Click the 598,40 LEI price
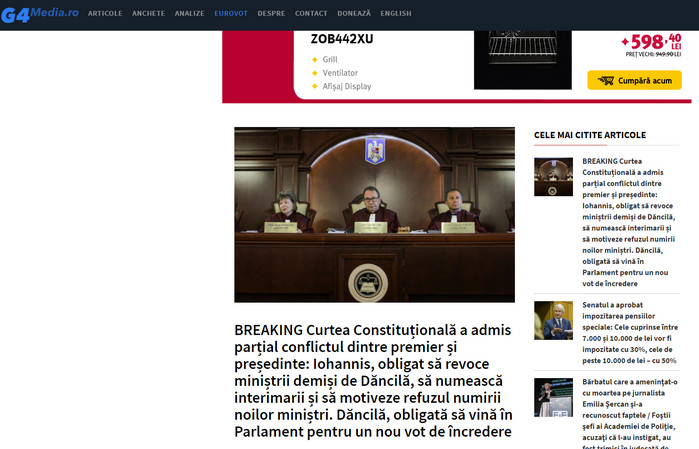The image size is (699, 449). [x=651, y=41]
